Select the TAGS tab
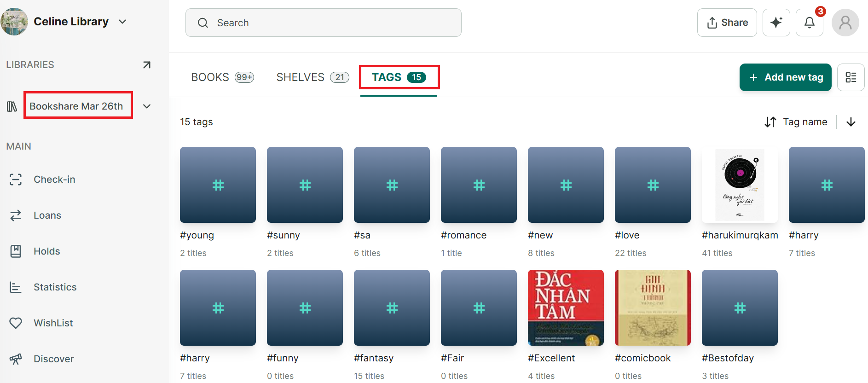Screen dimensions: 868x383 click(399, 77)
